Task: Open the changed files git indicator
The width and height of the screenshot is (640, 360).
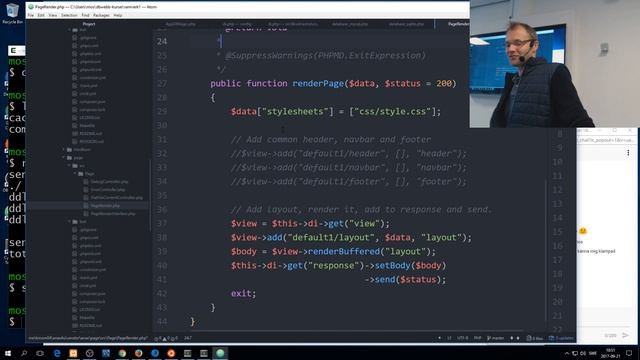Action: coord(534,338)
